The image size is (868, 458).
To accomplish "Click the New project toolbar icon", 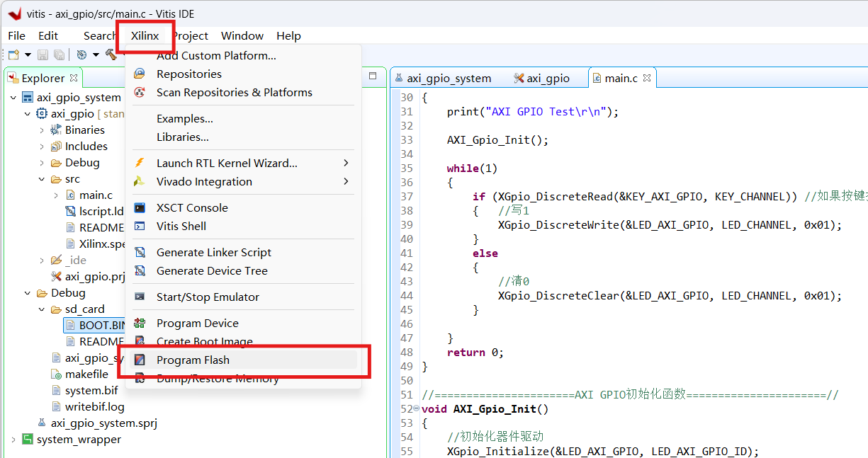I will tap(13, 55).
